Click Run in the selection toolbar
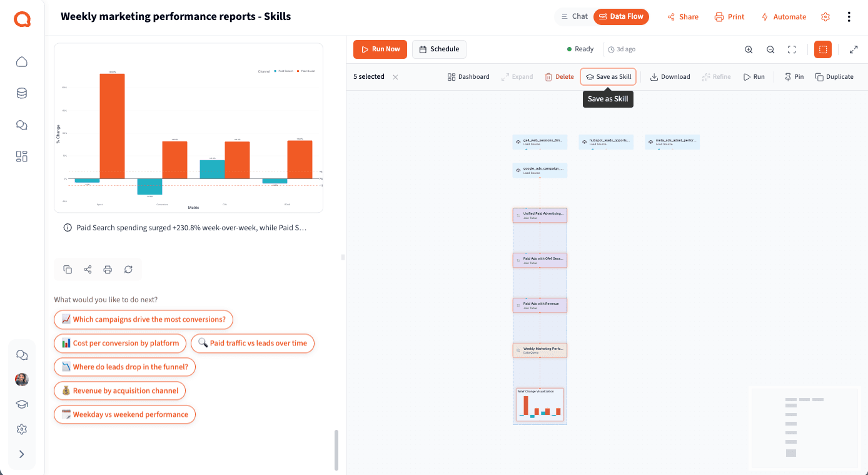 point(754,77)
